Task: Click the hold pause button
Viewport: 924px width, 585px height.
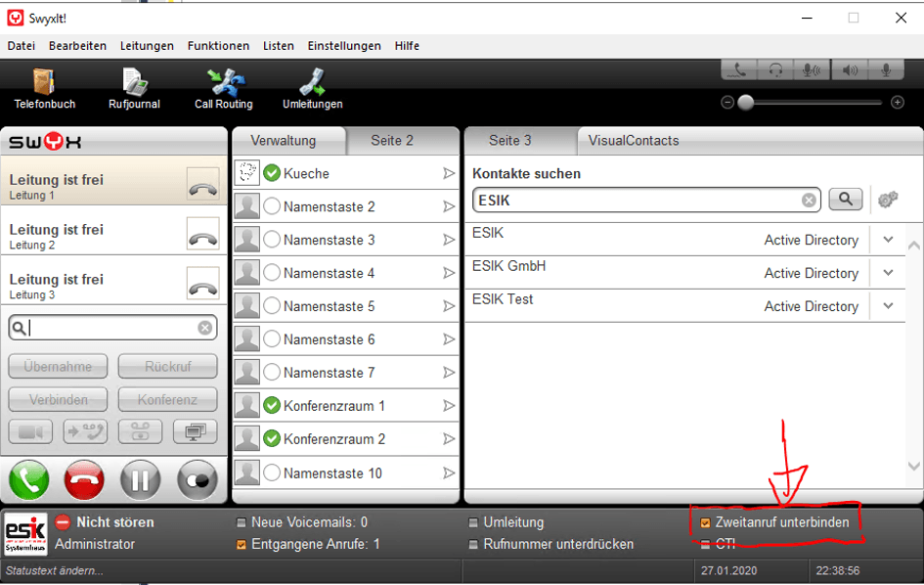Action: 140,480
